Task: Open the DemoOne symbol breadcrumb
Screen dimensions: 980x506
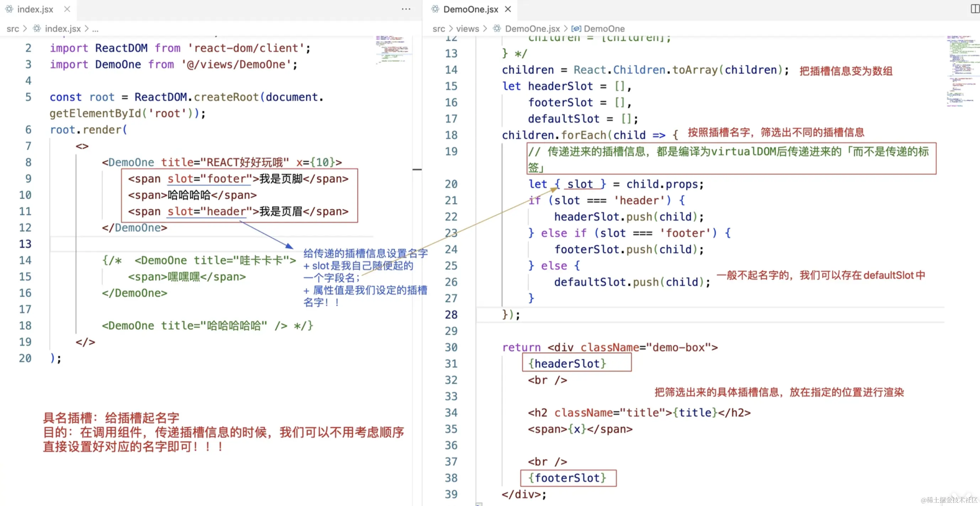Action: coord(604,28)
